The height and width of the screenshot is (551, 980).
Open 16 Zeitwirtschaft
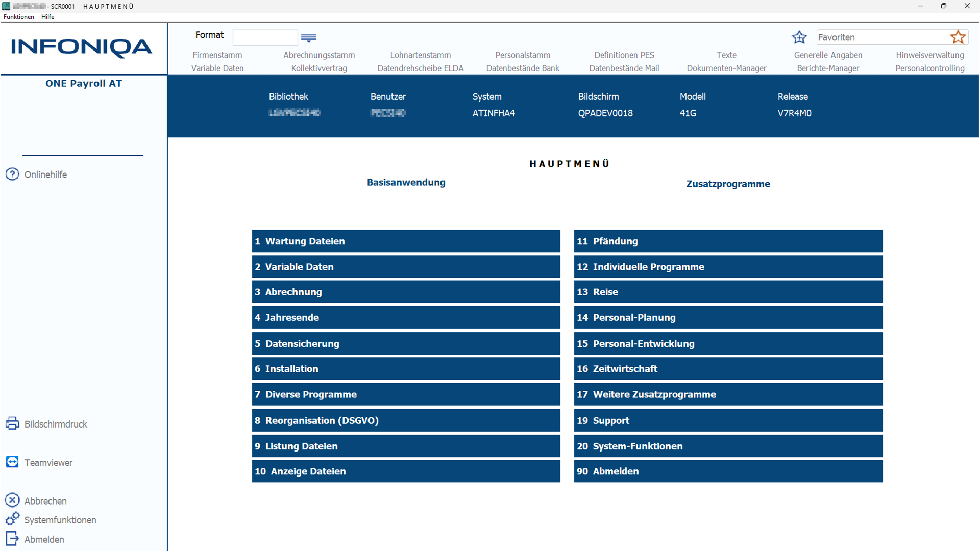728,368
